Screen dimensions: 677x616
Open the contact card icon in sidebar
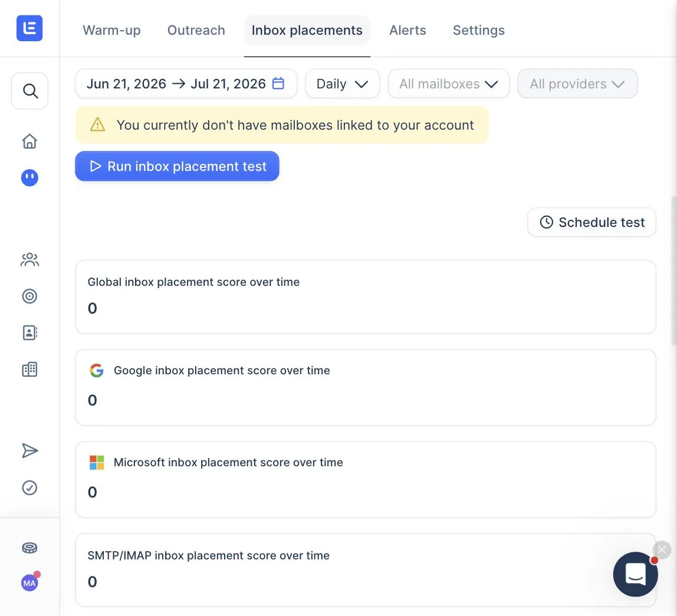point(30,333)
